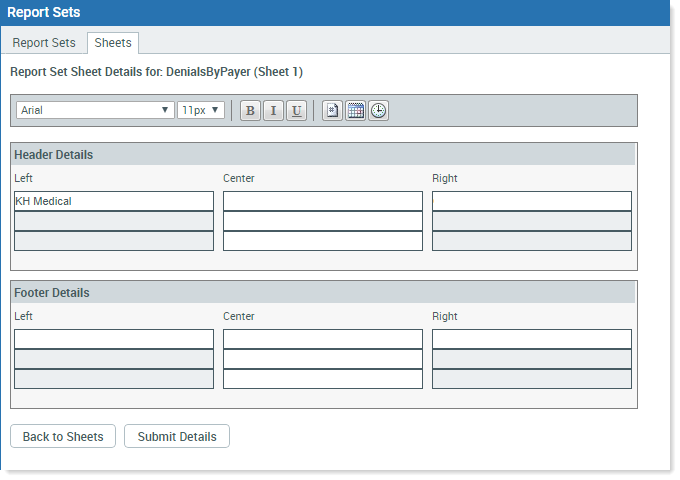This screenshot has height=480, width=680.
Task: Switch to the Report Sets tab
Action: coord(44,42)
